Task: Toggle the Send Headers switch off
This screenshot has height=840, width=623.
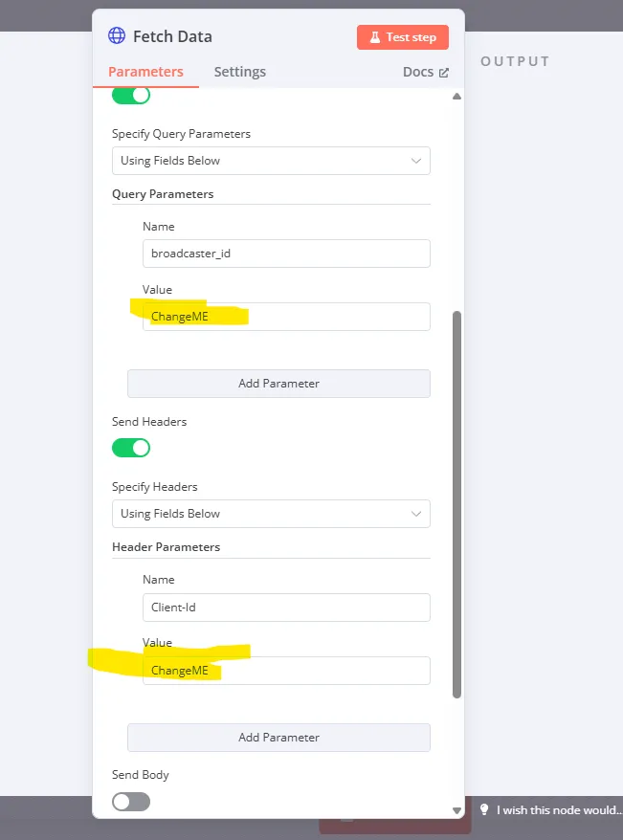Action: 131,448
